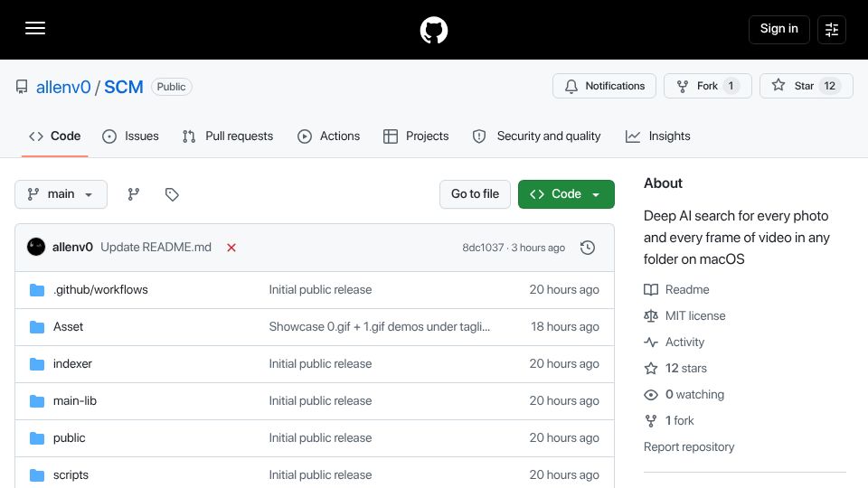Open the 0 watching link
The image size is (868, 488).
694,395
